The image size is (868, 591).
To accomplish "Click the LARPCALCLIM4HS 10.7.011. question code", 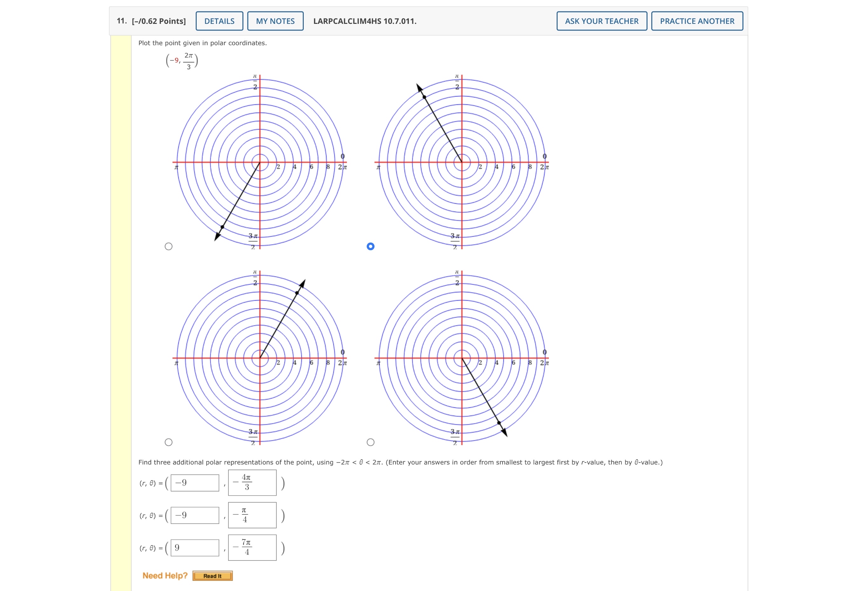I will [x=365, y=21].
